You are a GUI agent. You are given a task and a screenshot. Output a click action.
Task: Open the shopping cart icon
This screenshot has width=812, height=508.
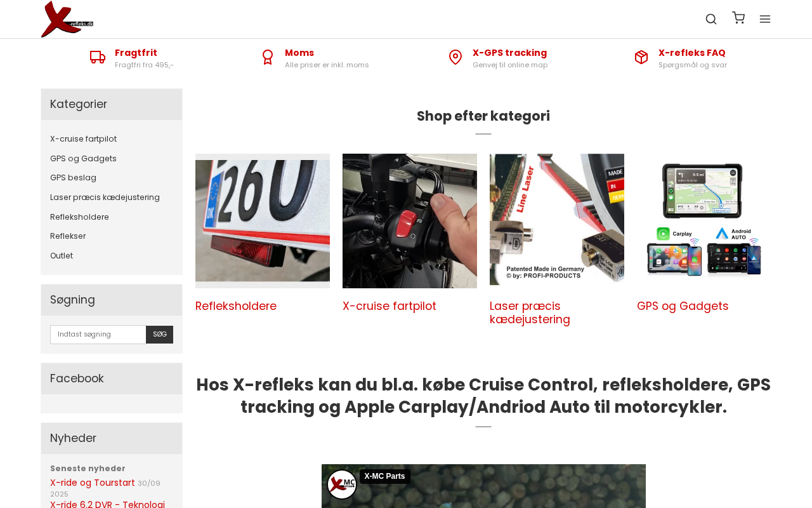click(738, 18)
